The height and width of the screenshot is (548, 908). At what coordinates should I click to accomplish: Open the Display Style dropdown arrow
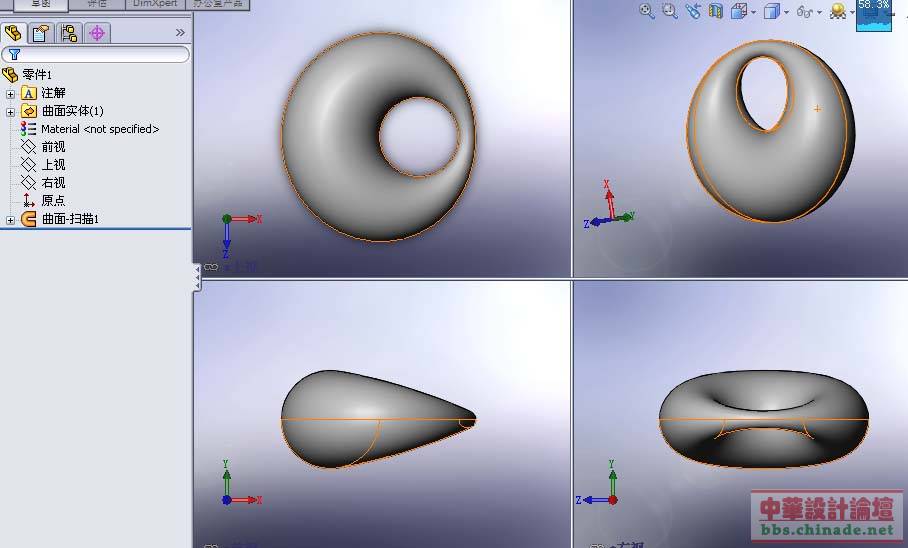[x=786, y=12]
